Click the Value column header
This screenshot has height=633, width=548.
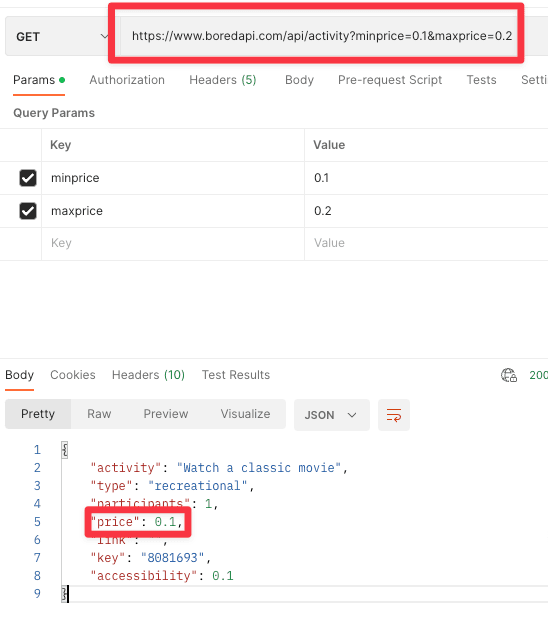[x=329, y=145]
